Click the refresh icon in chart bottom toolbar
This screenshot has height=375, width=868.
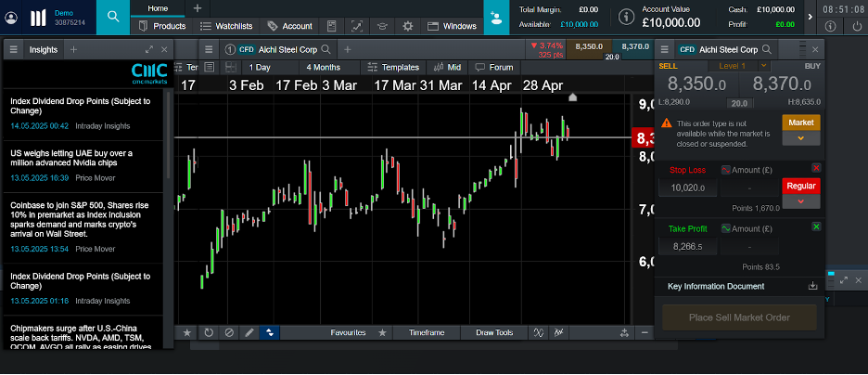coord(209,332)
